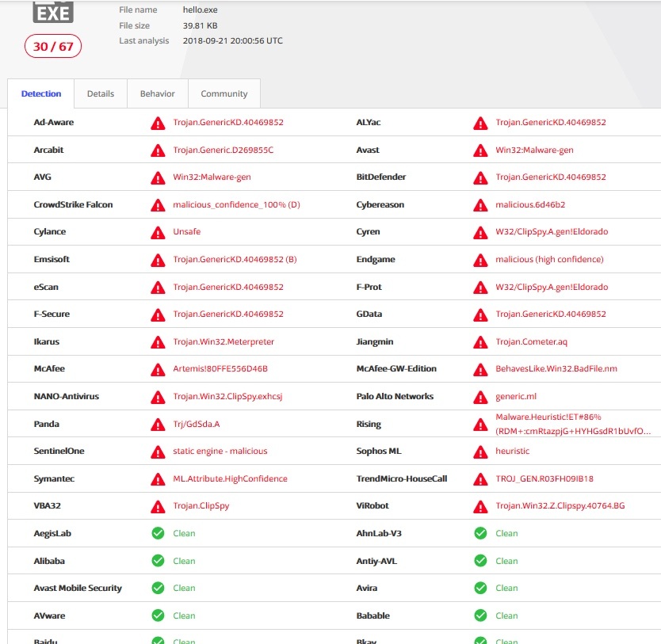Click the F-Secure engine name

coord(52,314)
